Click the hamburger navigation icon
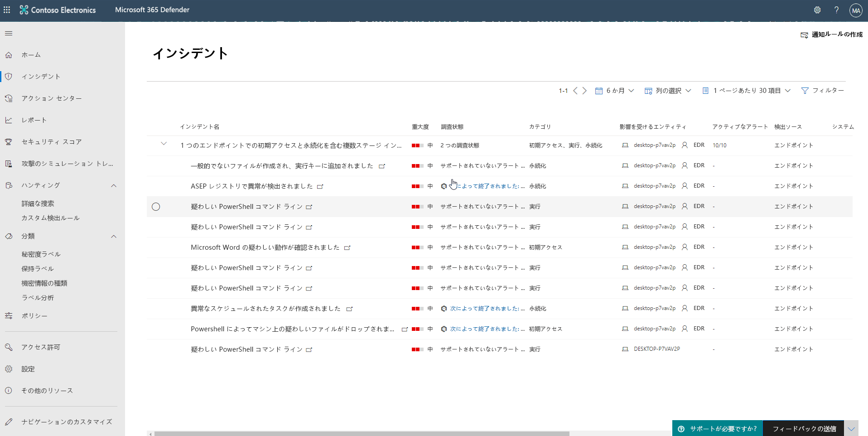868x436 pixels. click(x=8, y=33)
